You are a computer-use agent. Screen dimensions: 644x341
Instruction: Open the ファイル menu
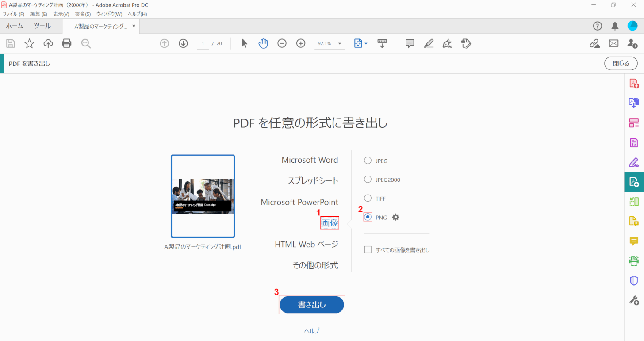pos(14,14)
